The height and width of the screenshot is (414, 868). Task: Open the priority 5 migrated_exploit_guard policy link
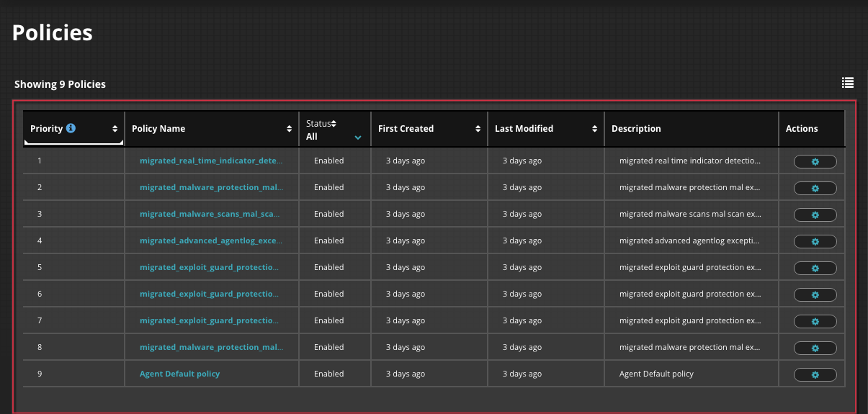tap(209, 267)
